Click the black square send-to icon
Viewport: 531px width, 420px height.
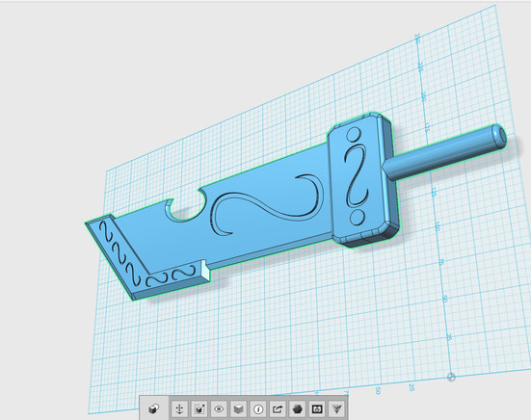317,409
